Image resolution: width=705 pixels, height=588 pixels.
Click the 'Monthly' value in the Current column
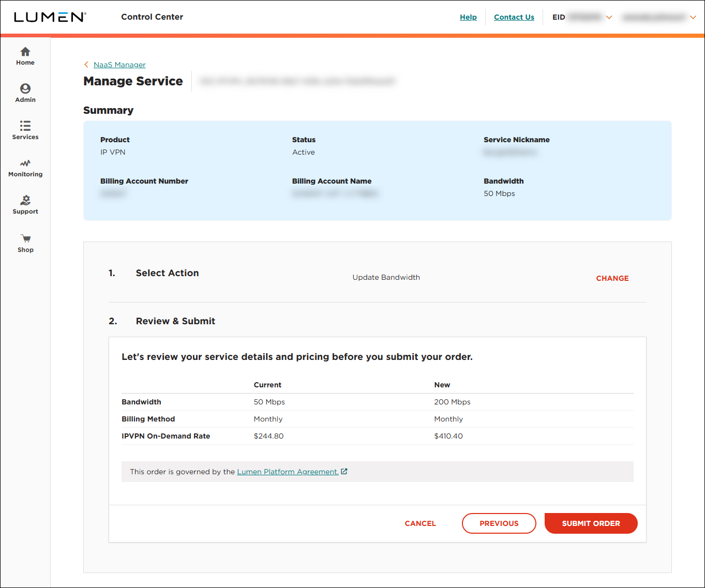(x=268, y=419)
